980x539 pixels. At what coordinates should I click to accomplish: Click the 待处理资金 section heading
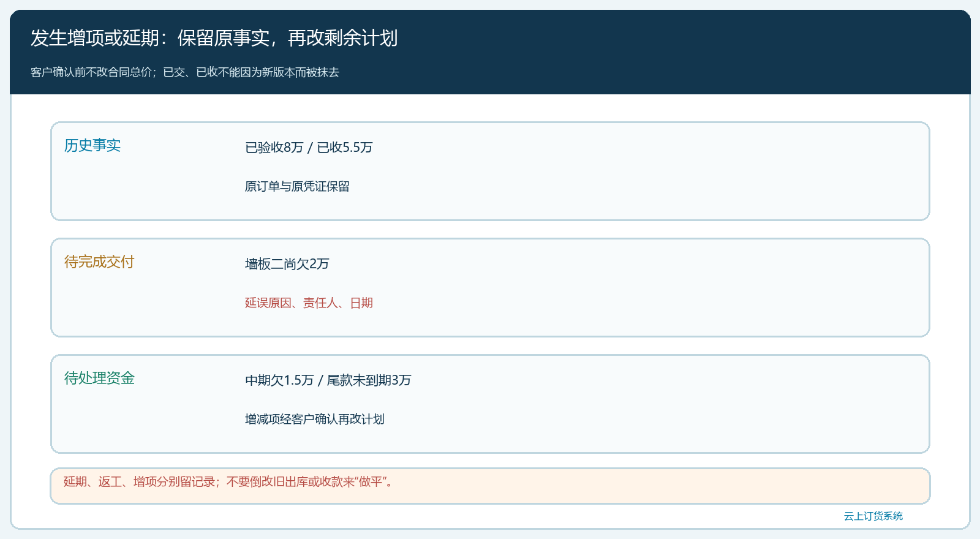click(x=99, y=378)
